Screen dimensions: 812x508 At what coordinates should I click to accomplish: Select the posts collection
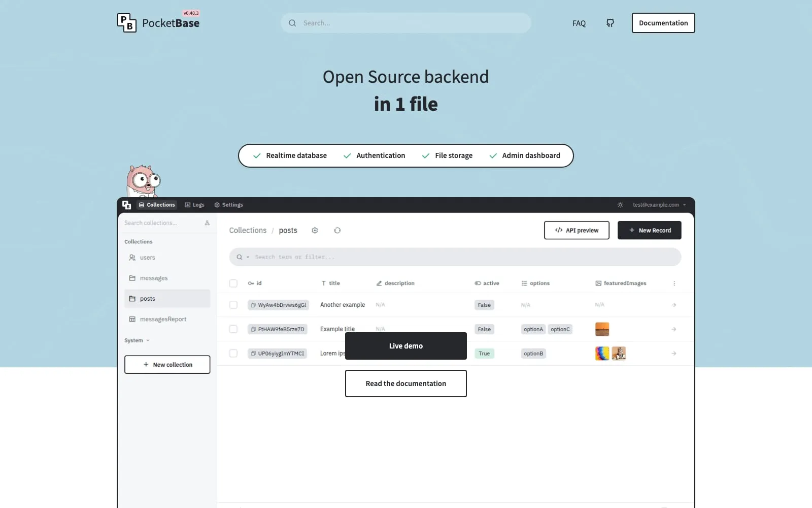(x=167, y=299)
